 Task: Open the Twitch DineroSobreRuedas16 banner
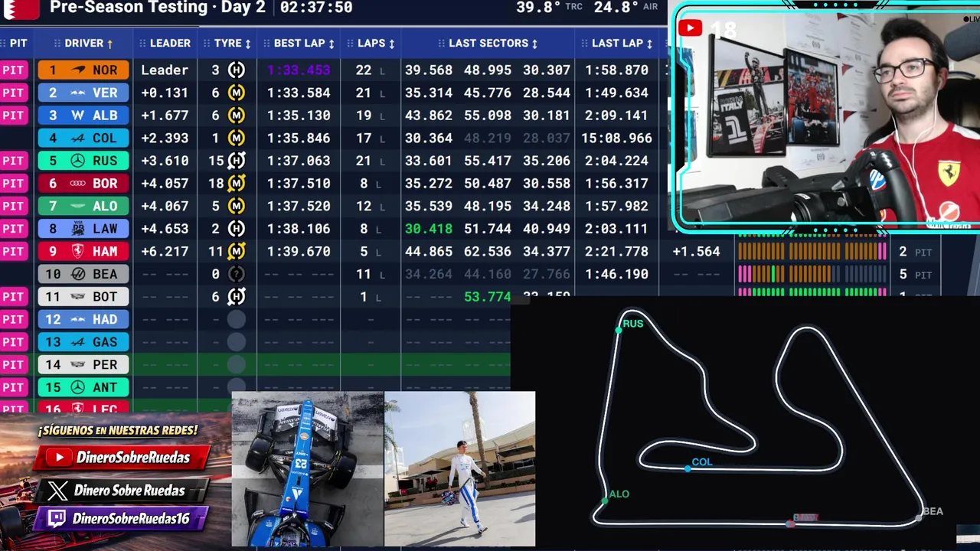(122, 518)
